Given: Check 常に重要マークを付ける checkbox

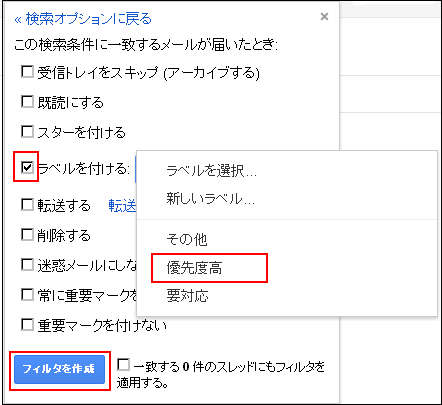Looking at the screenshot, I should (x=27, y=295).
